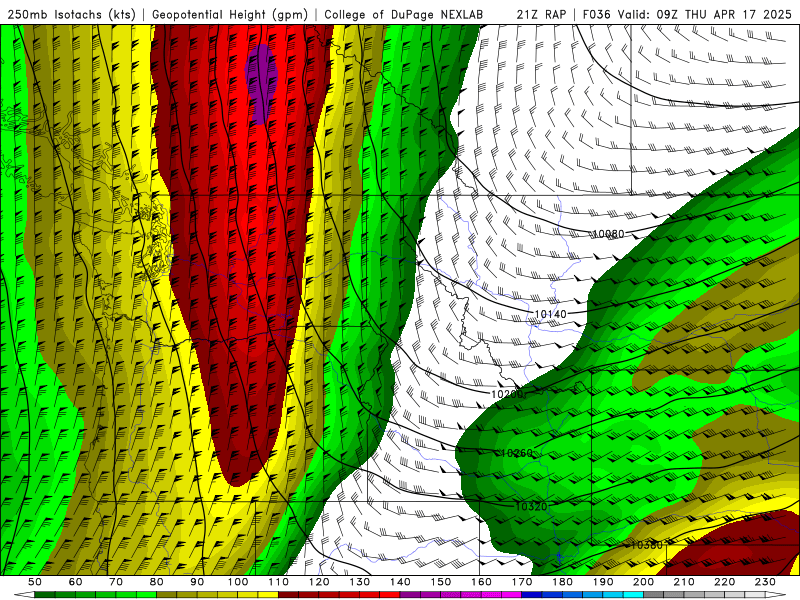Viewport: 800px width, 600px height.
Task: Select the '21Z RAP' model run label
Action: coord(541,15)
